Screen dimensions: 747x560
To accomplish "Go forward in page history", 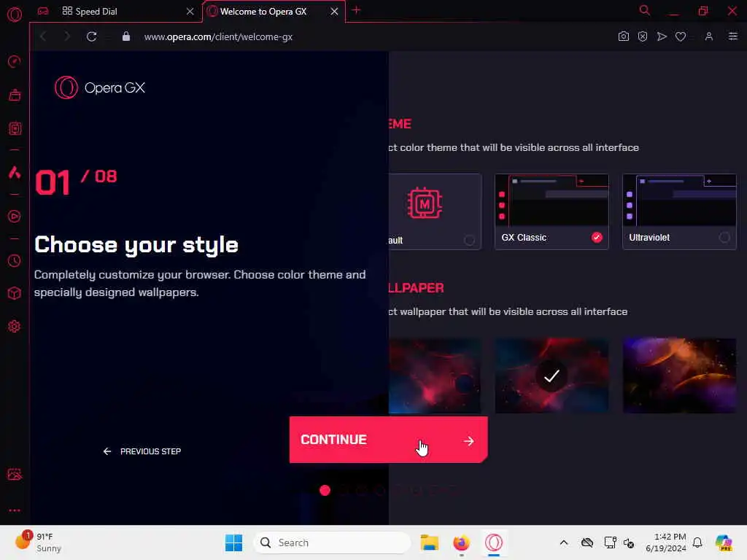I will [x=66, y=36].
